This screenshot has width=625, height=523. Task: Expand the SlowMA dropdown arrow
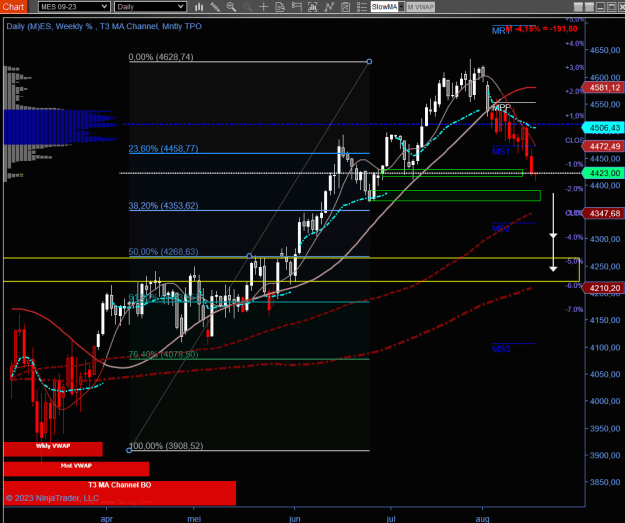click(x=401, y=7)
